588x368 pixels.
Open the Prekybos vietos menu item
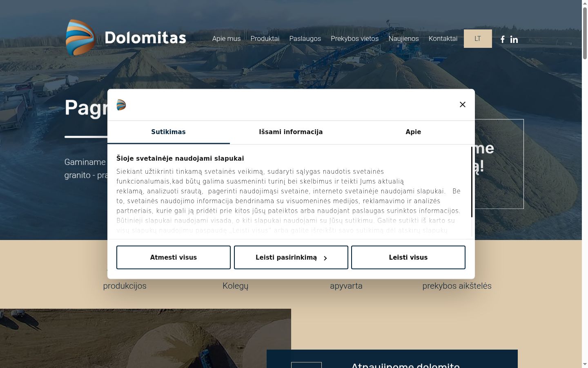tap(355, 38)
